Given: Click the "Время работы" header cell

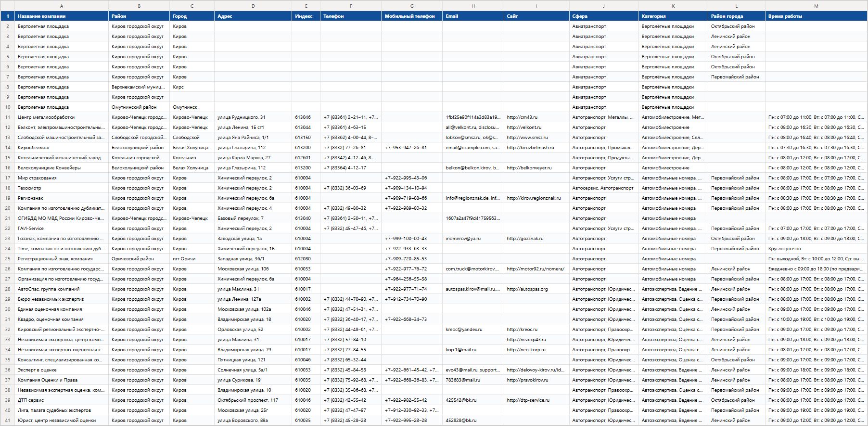Looking at the screenshot, I should pyautogui.click(x=816, y=16).
